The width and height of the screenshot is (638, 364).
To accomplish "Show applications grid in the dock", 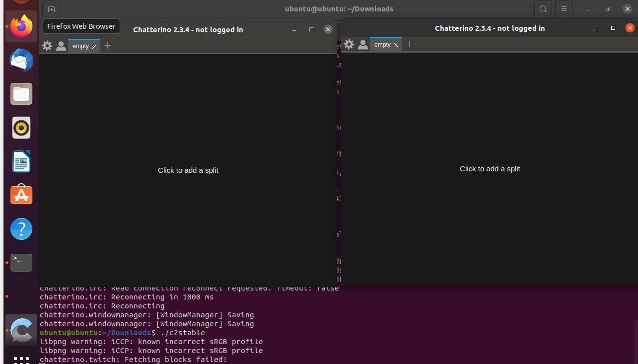I will point(21,360).
